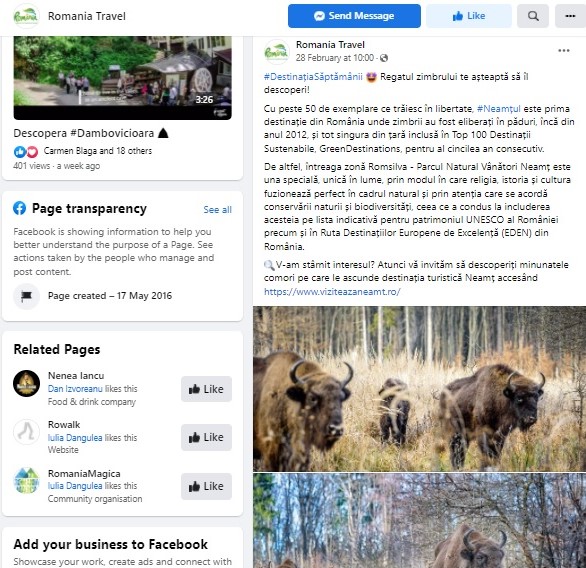Click the #DestinațiaSăptămânii hashtag
The height and width of the screenshot is (568, 586).
[313, 77]
